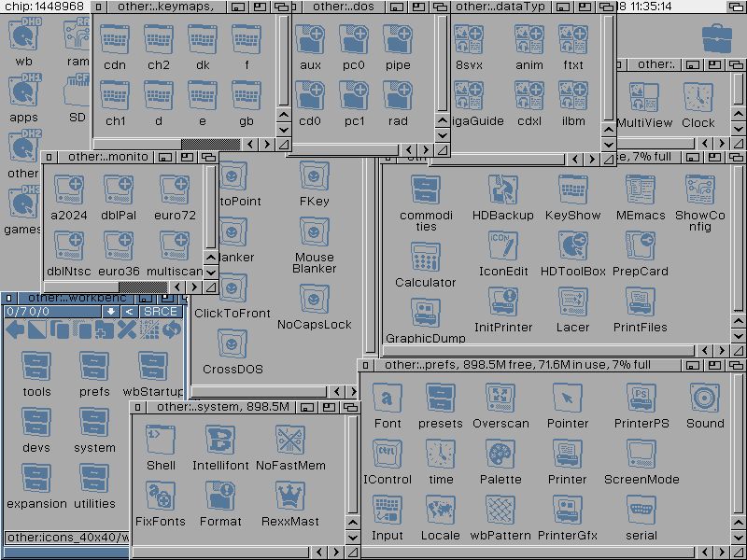Select the PrintFiles icon

(x=641, y=302)
